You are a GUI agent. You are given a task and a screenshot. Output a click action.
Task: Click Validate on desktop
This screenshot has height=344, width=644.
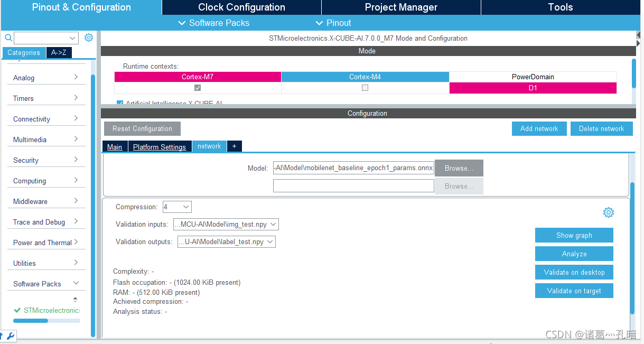(x=574, y=272)
